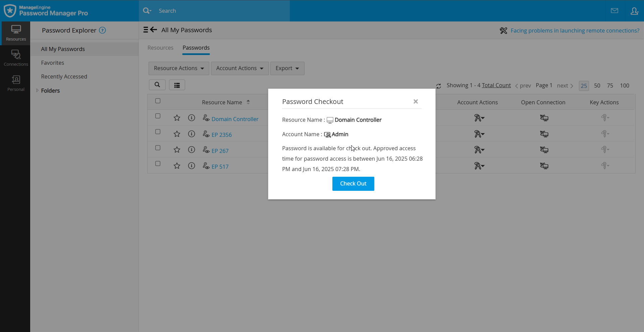Click the column chooser list icon
The image size is (644, 332).
point(177,85)
